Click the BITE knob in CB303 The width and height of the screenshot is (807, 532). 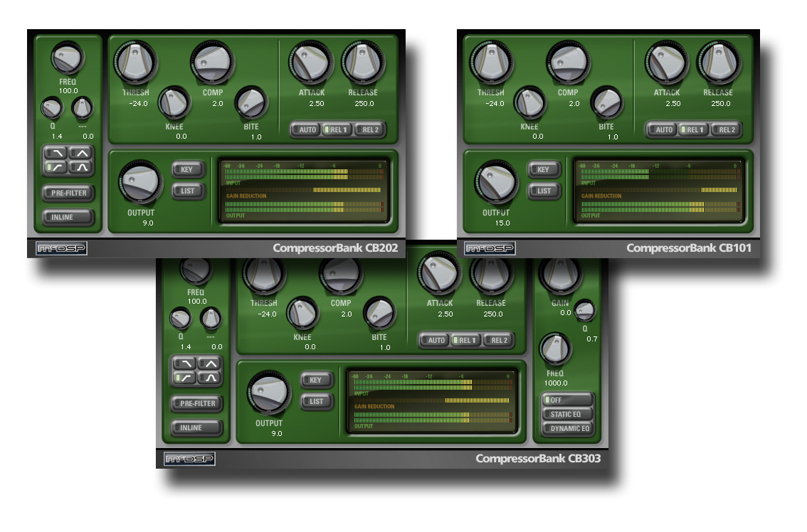(379, 314)
